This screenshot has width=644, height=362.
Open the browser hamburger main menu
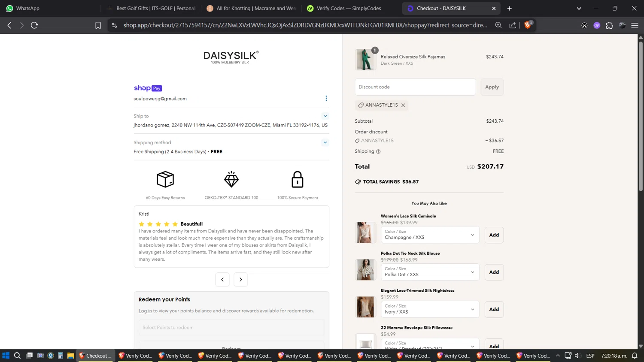click(x=635, y=25)
